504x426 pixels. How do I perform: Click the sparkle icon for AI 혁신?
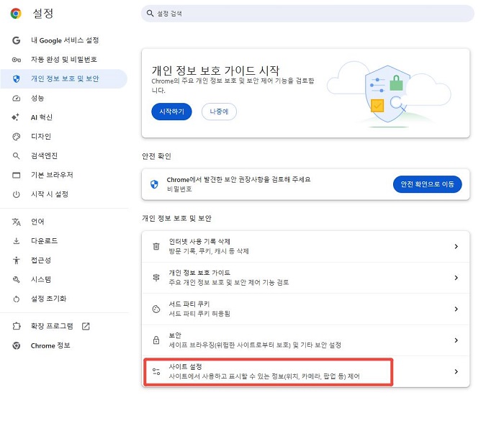(x=15, y=117)
